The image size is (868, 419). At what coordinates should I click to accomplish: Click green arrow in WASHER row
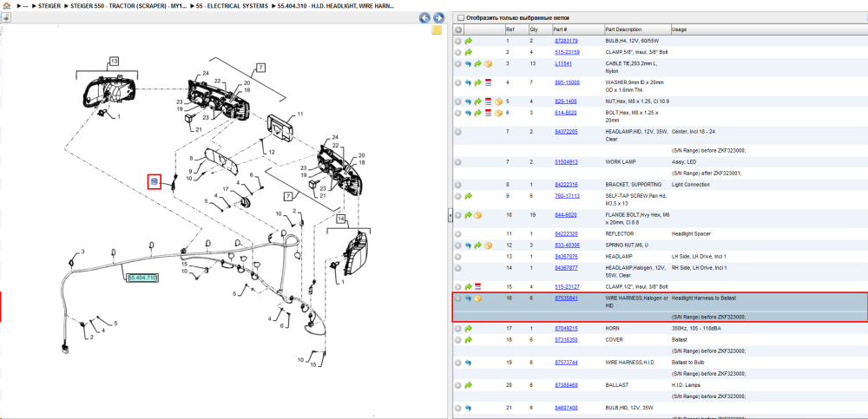pyautogui.click(x=478, y=82)
